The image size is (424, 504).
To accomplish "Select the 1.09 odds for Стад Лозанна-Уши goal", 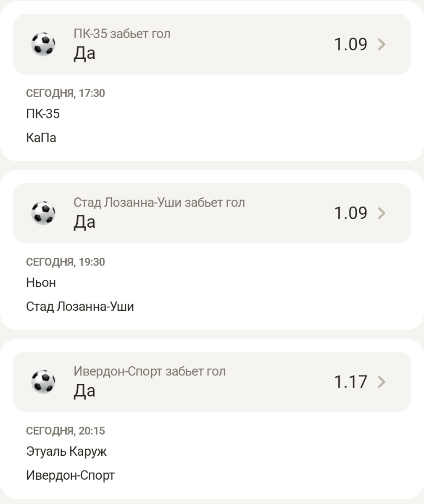I will tap(350, 213).
